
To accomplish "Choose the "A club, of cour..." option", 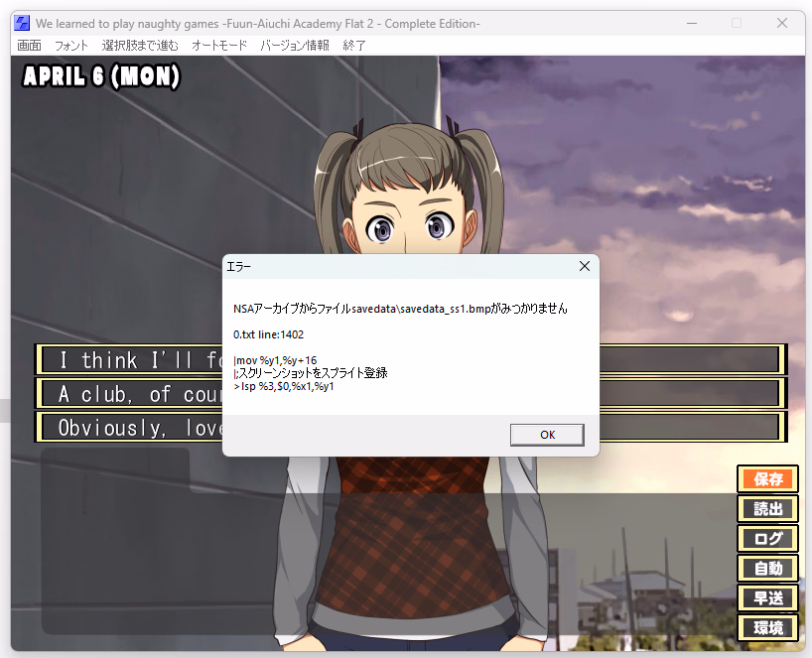I will [x=129, y=394].
